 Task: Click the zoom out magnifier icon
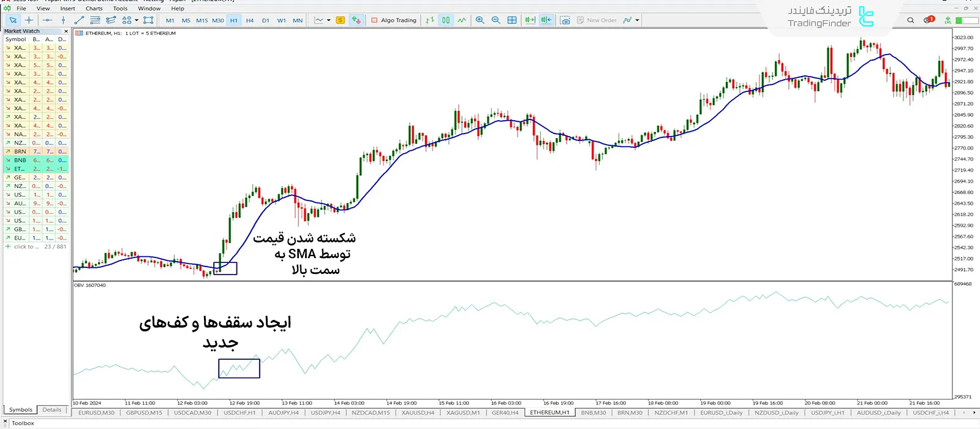496,20
